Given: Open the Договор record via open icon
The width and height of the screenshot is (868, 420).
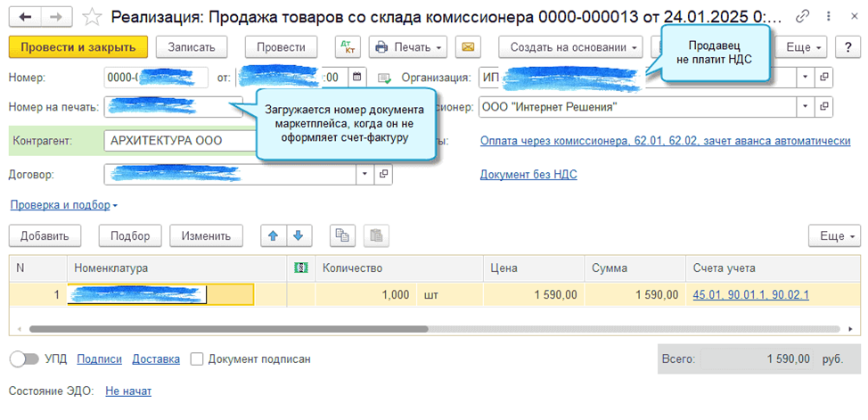Looking at the screenshot, I should click(x=383, y=174).
